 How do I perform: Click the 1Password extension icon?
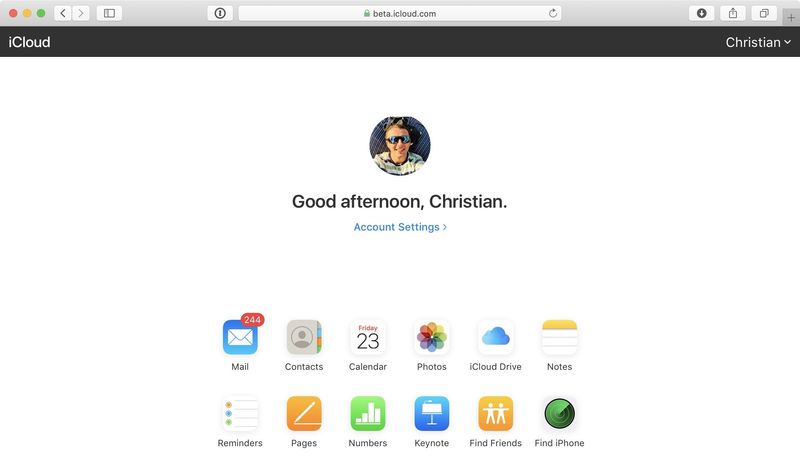click(220, 13)
